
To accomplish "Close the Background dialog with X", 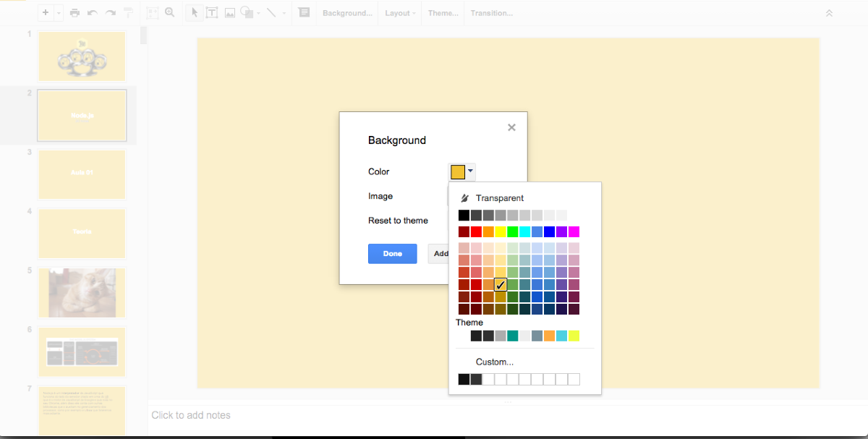I will pos(511,127).
